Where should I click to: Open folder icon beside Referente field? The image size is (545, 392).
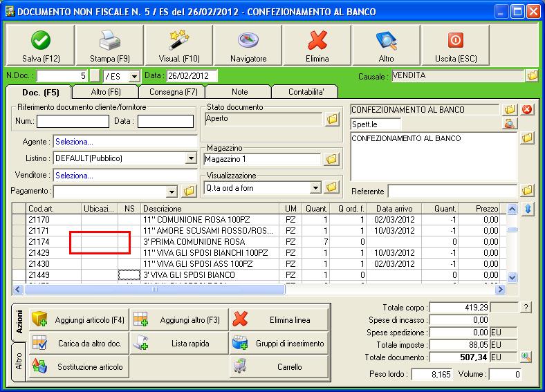tap(527, 190)
